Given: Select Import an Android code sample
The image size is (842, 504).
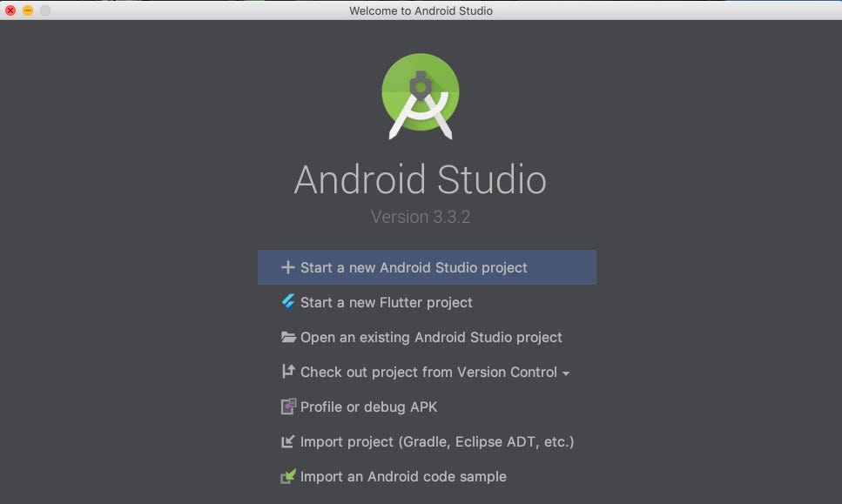Looking at the screenshot, I should point(403,476).
